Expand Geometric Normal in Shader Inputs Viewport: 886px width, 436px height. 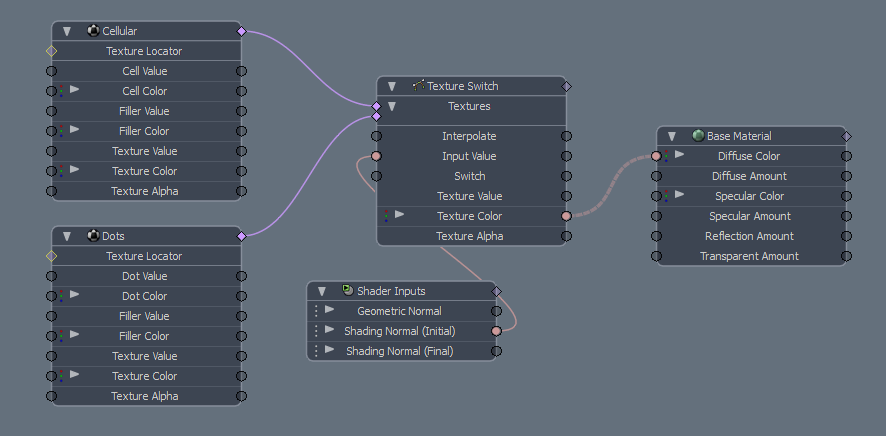[329, 311]
